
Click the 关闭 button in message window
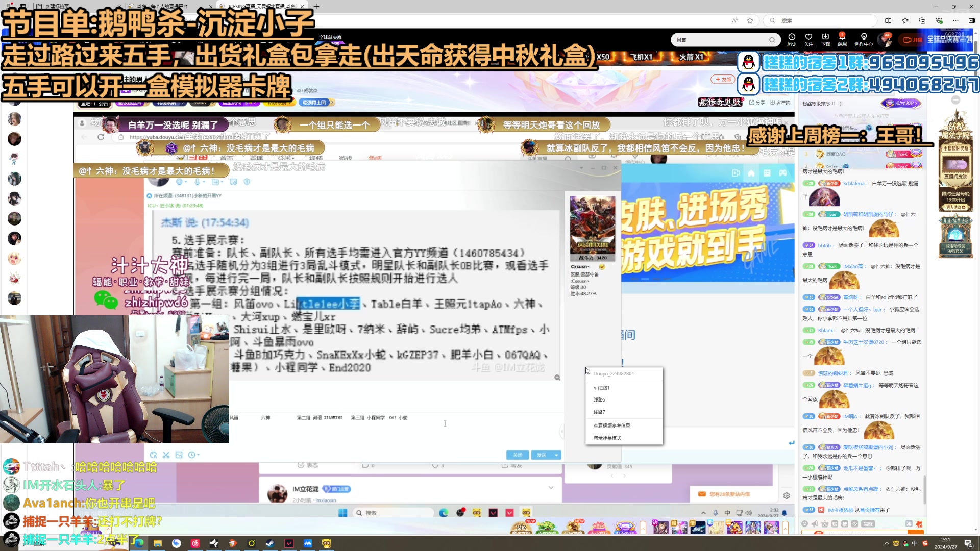(518, 455)
